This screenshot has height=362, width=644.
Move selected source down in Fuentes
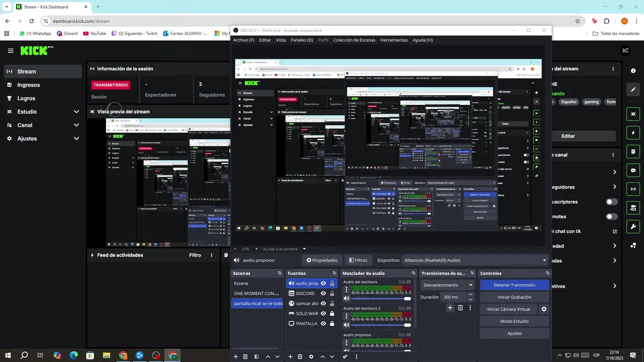pyautogui.click(x=332, y=356)
